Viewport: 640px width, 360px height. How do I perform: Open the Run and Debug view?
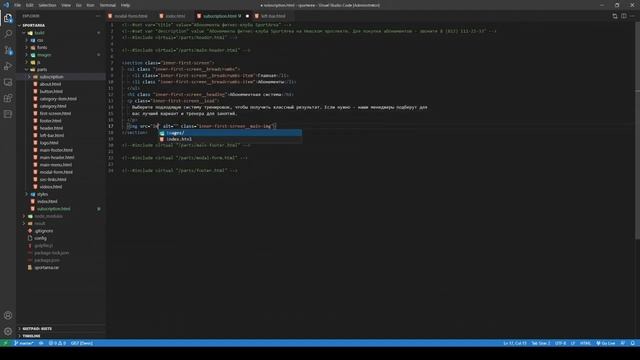[x=8, y=66]
